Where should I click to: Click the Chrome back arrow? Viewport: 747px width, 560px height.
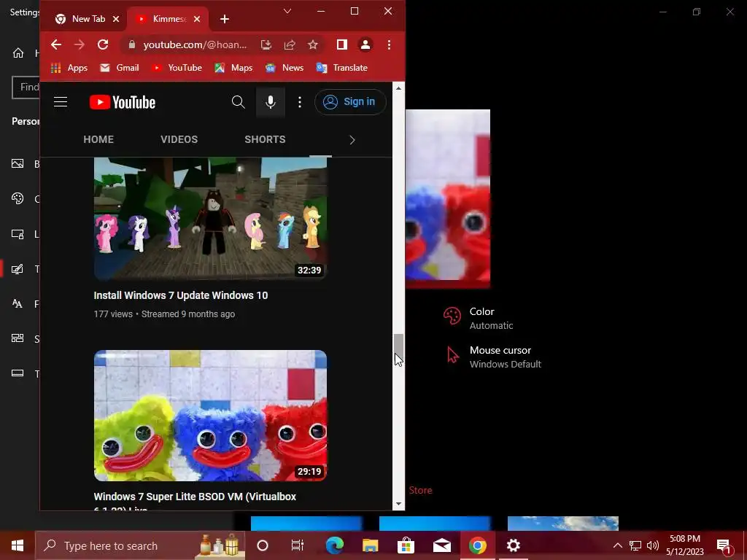pos(56,44)
